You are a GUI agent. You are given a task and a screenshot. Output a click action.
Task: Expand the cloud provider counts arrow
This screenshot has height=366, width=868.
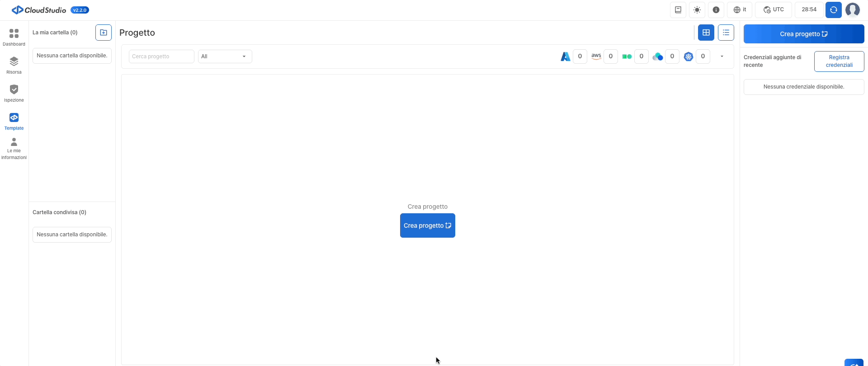(x=722, y=56)
